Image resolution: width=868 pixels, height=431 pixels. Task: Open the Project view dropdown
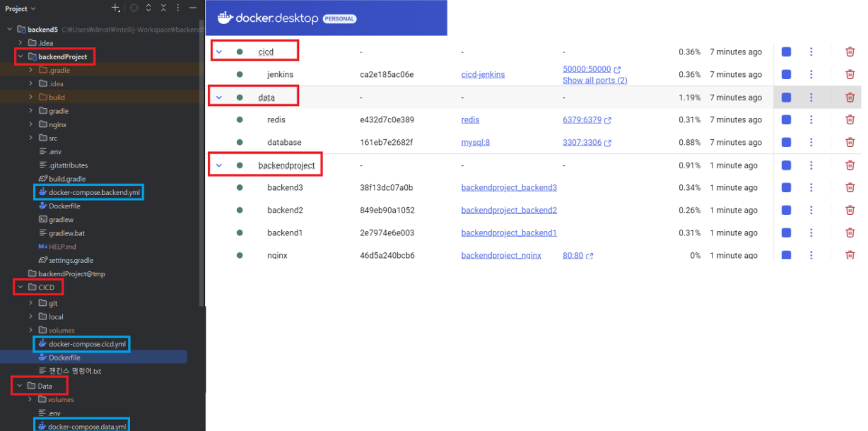(20, 8)
